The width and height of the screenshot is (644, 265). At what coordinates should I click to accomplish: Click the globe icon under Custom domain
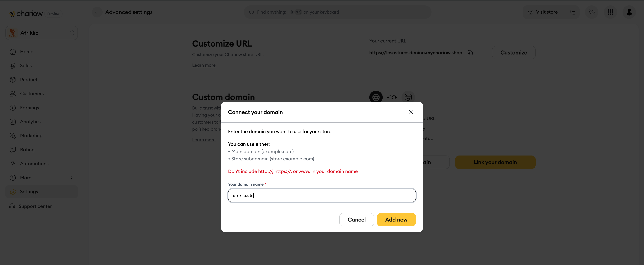point(376,97)
